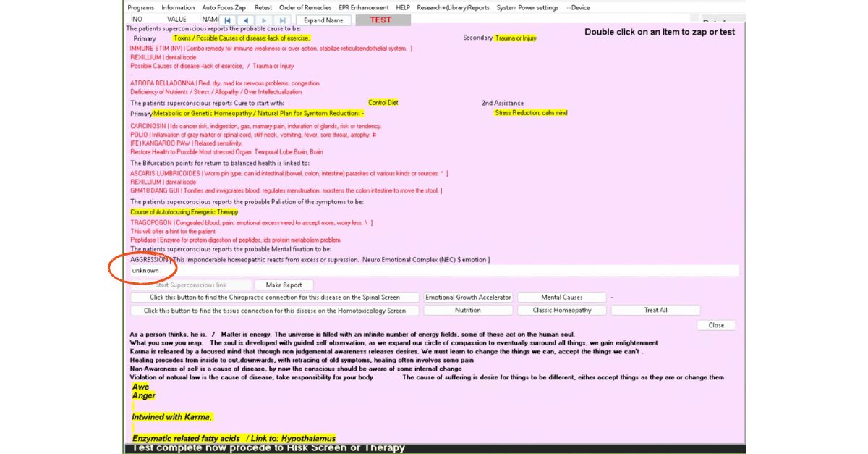The image size is (868, 454).
Task: Jump to last record navigation arrow
Action: coord(283,20)
